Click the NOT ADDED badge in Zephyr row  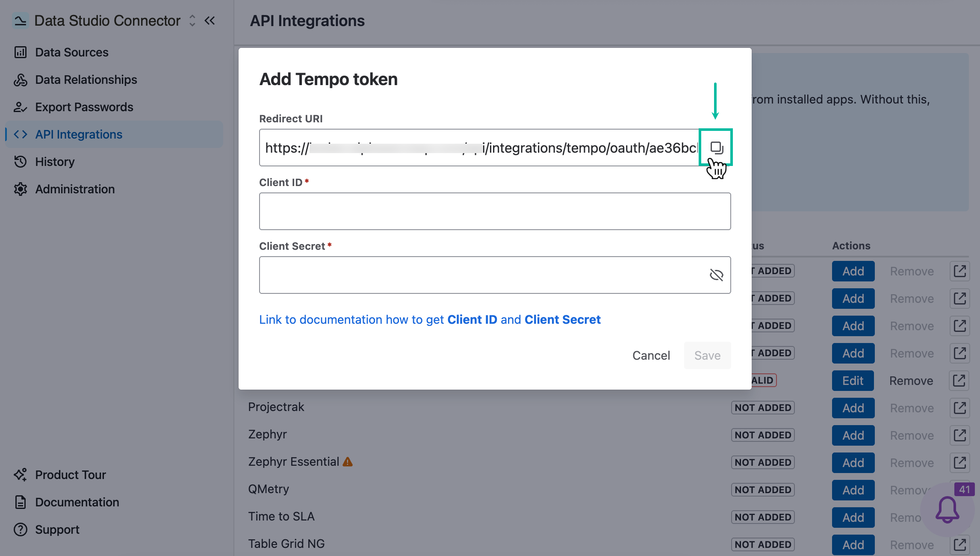763,435
